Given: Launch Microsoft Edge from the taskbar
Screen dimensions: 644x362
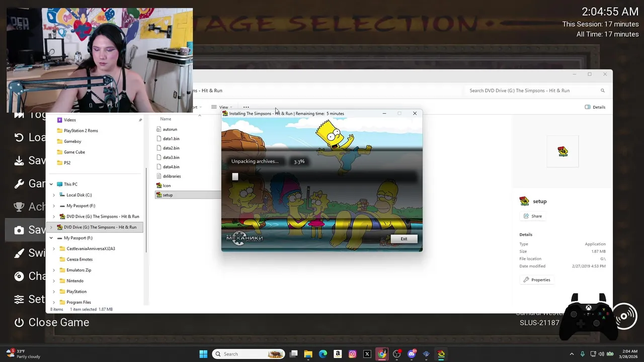Looking at the screenshot, I should tap(323, 354).
